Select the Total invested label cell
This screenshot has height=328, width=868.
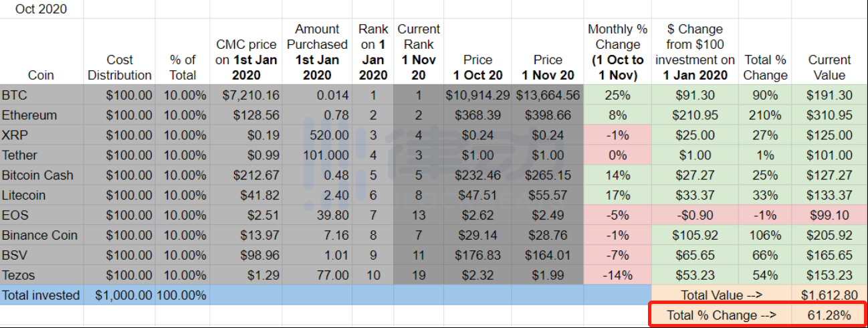(x=41, y=295)
